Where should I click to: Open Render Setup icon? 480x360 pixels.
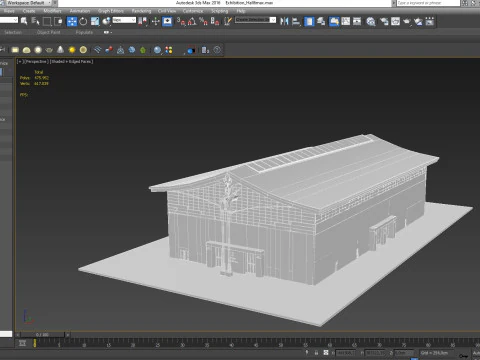click(384, 21)
